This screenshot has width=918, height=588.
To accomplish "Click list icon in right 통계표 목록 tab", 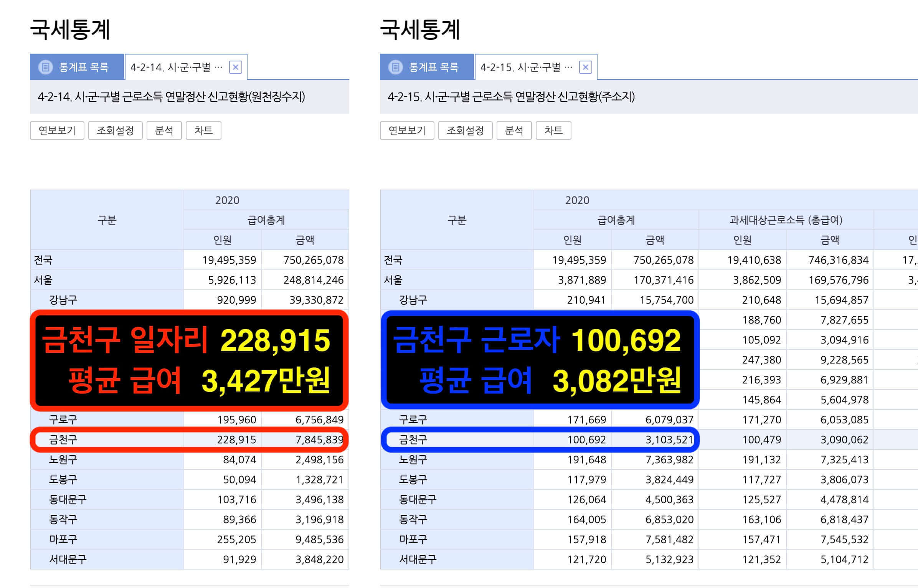I will point(396,67).
